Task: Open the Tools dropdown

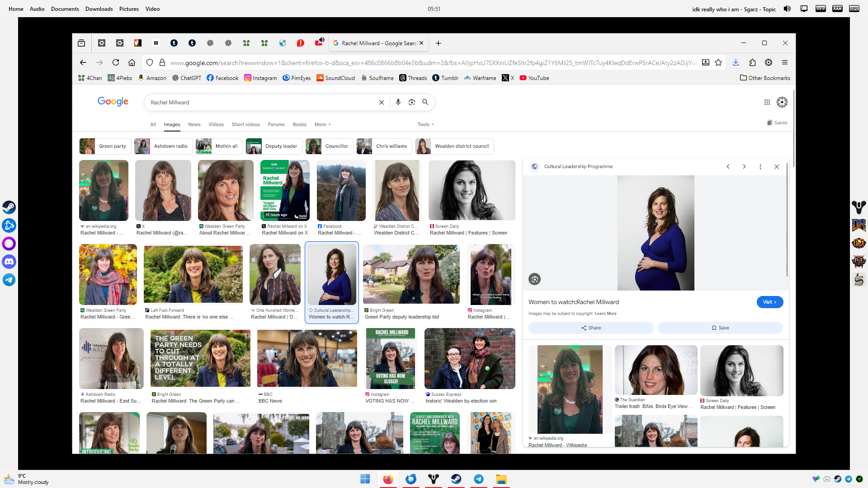Action: [x=425, y=124]
